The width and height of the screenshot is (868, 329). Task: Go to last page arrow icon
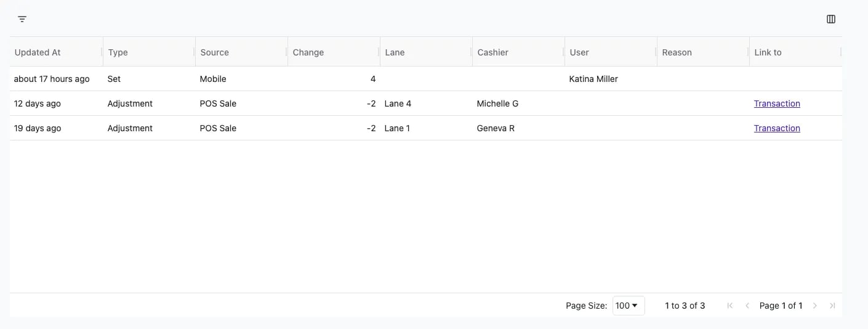click(x=832, y=306)
